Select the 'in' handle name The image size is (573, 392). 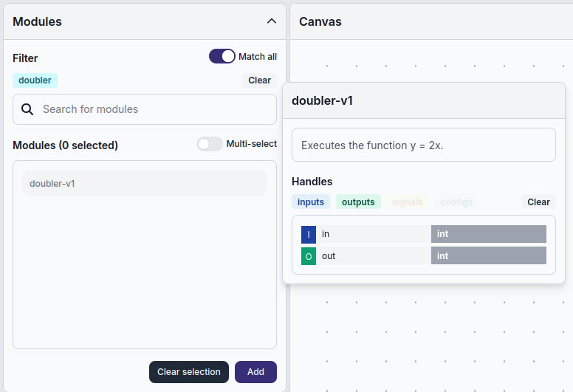325,234
